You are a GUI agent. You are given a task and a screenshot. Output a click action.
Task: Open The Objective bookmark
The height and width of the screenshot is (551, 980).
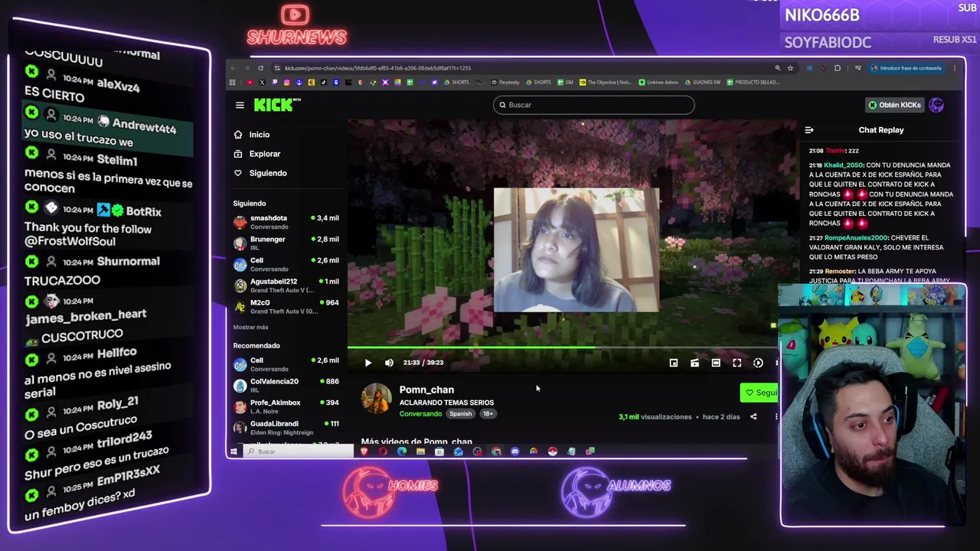click(606, 83)
